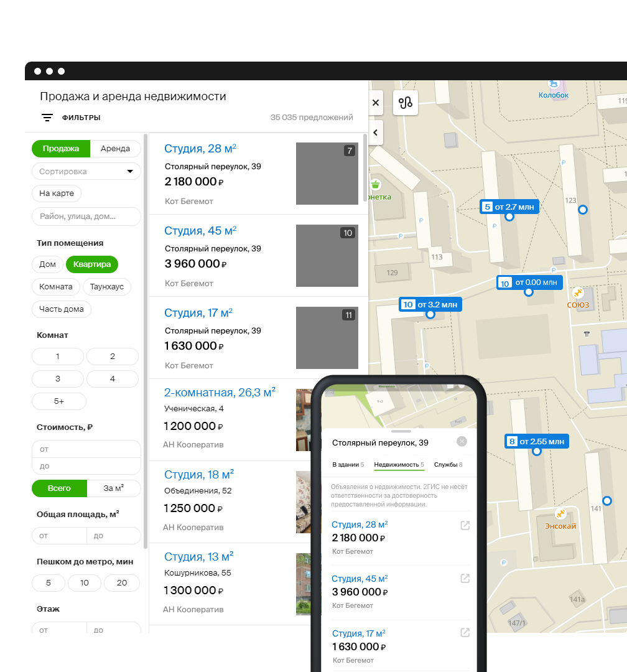Select the 'от 3.2 млн' map marker
Screen dimensions: 627x672
[430, 305]
